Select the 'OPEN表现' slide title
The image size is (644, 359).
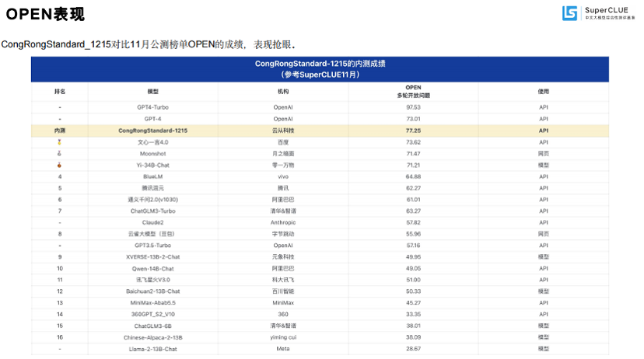tap(45, 14)
